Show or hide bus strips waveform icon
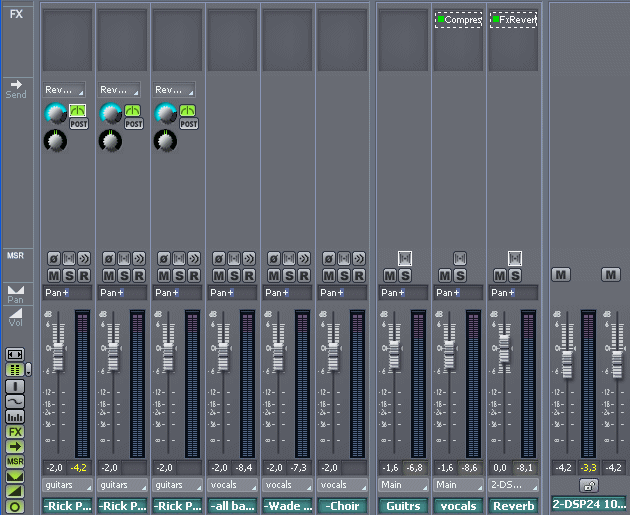630x515 pixels. [15, 401]
